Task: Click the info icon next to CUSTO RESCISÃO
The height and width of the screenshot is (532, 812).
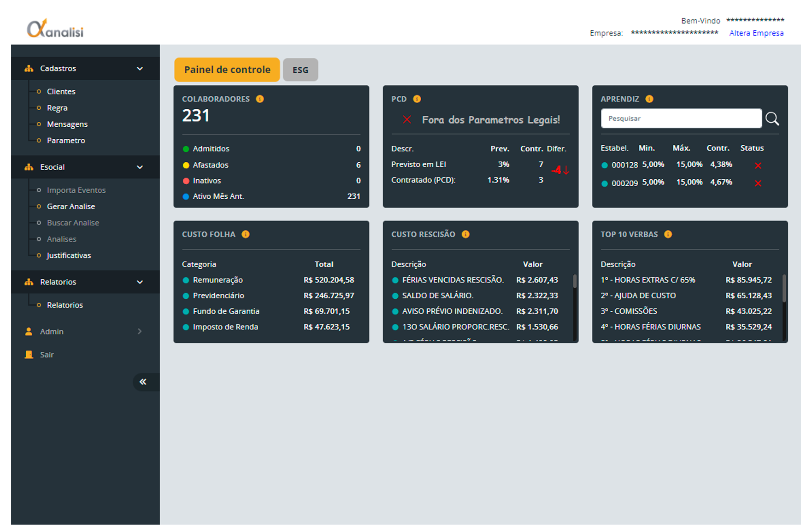Action: (465, 234)
